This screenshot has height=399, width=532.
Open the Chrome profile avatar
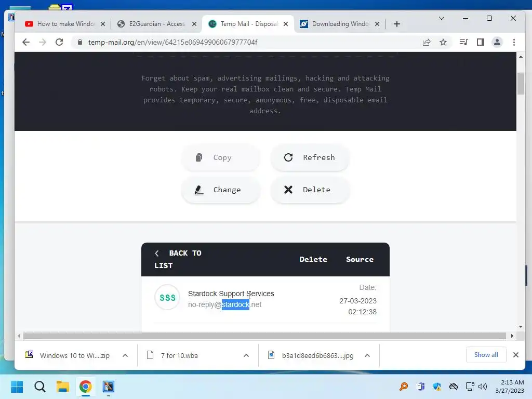point(497,42)
